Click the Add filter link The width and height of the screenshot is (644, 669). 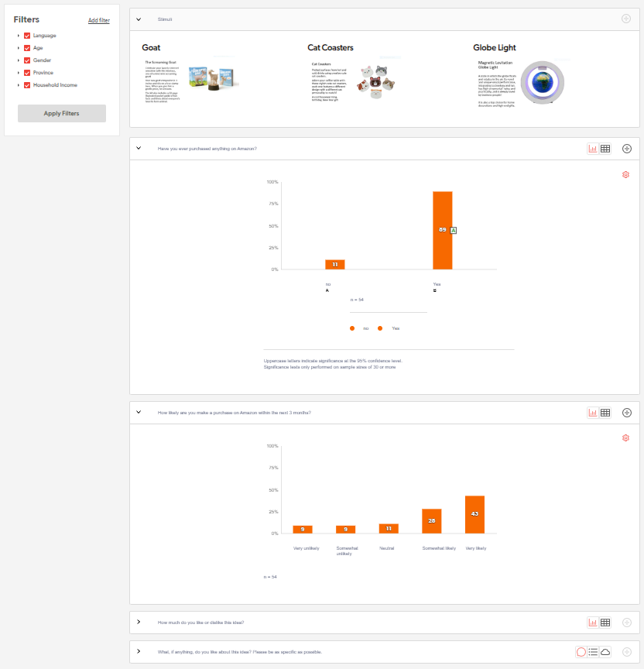tap(98, 21)
